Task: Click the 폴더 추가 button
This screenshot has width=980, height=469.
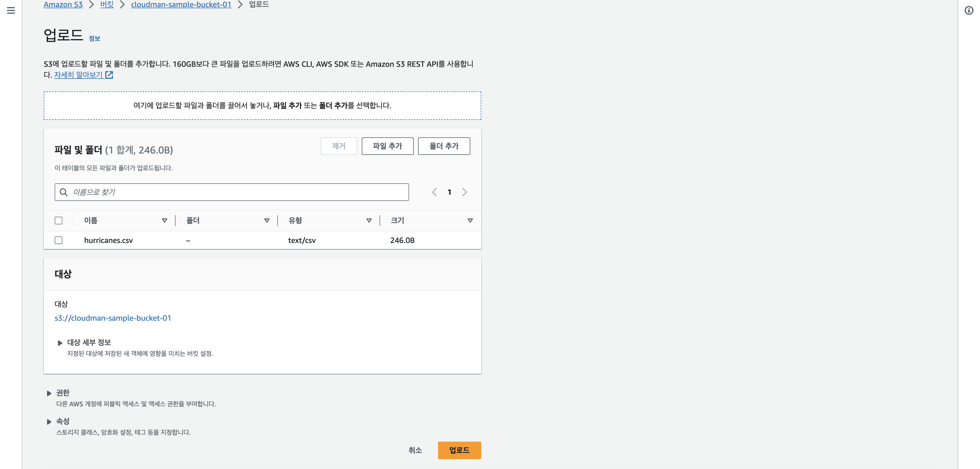Action: [x=444, y=146]
